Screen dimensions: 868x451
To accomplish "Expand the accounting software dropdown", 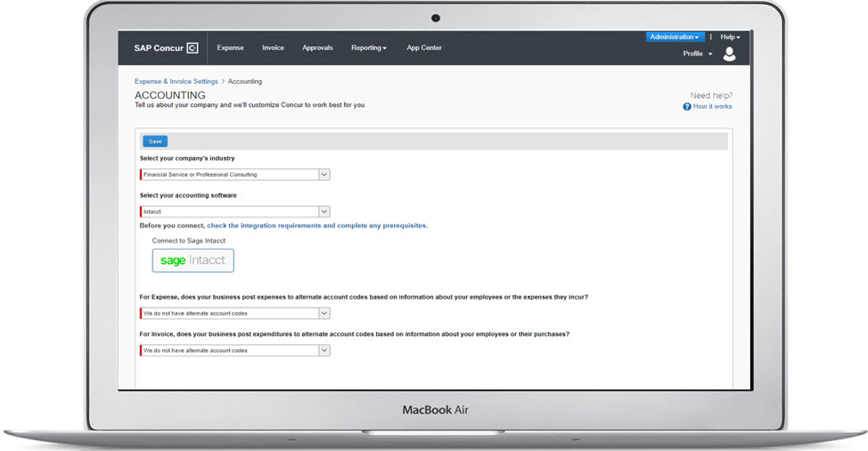I will pyautogui.click(x=324, y=212).
